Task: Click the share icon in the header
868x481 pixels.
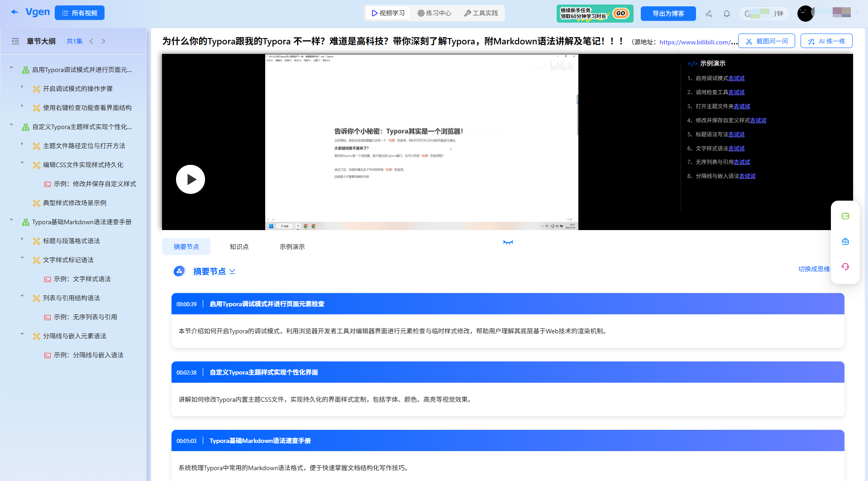Action: tap(709, 14)
